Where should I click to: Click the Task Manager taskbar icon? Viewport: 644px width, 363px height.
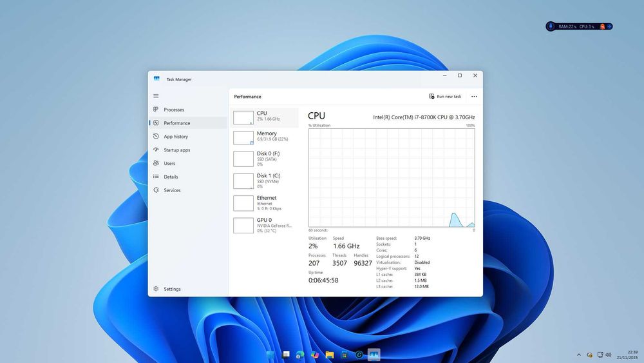[x=374, y=355]
